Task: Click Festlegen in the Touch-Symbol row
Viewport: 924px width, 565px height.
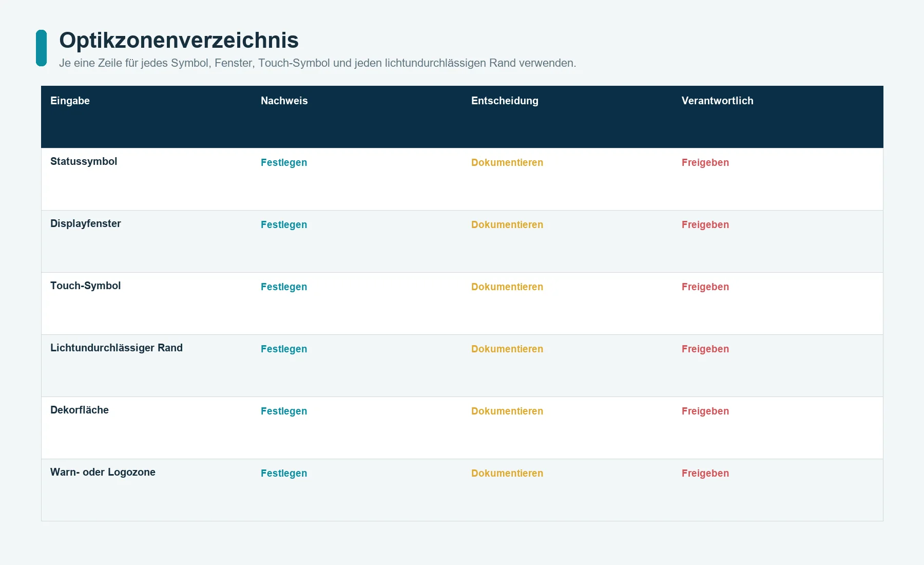Action: (x=284, y=287)
